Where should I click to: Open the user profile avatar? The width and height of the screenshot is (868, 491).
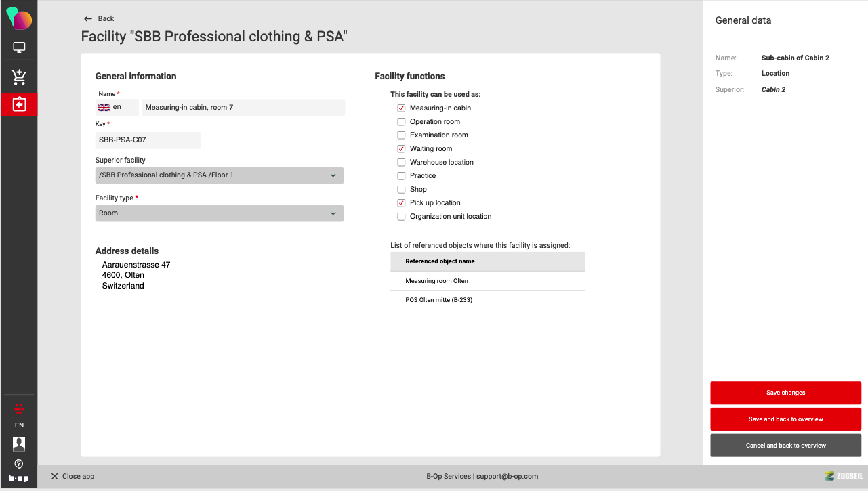pos(19,444)
